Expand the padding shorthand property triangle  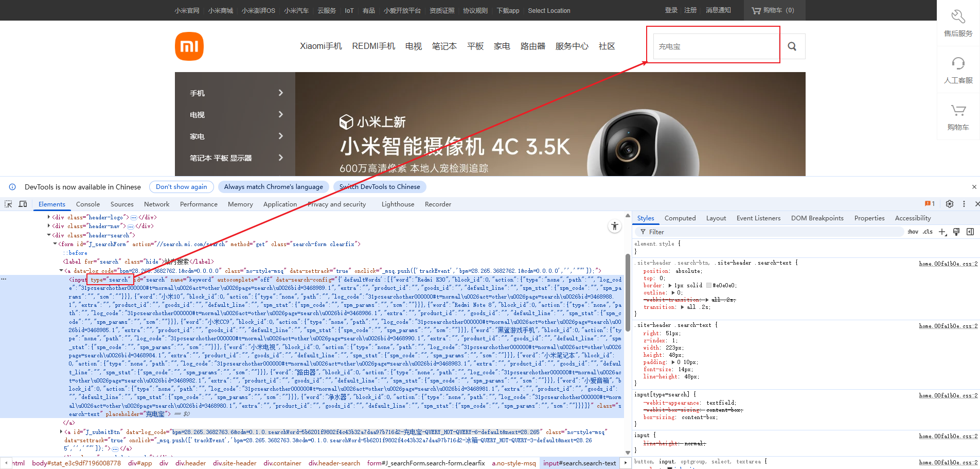pyautogui.click(x=674, y=362)
